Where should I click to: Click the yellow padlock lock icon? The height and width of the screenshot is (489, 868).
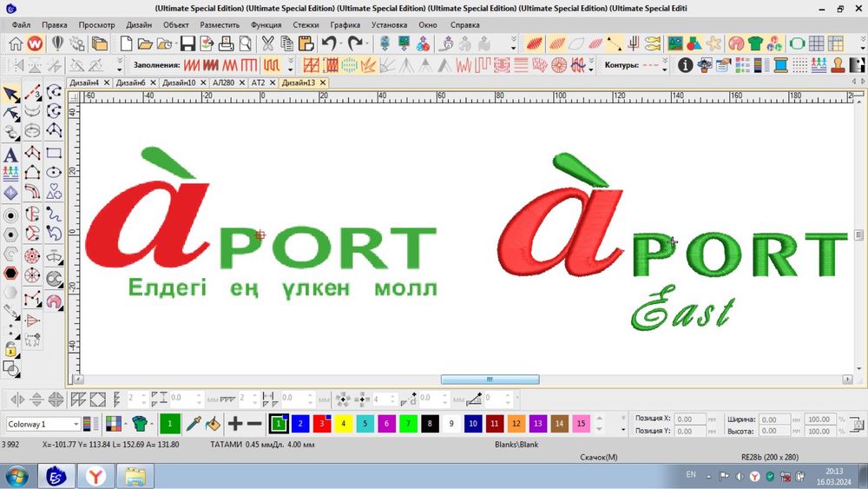(10, 349)
